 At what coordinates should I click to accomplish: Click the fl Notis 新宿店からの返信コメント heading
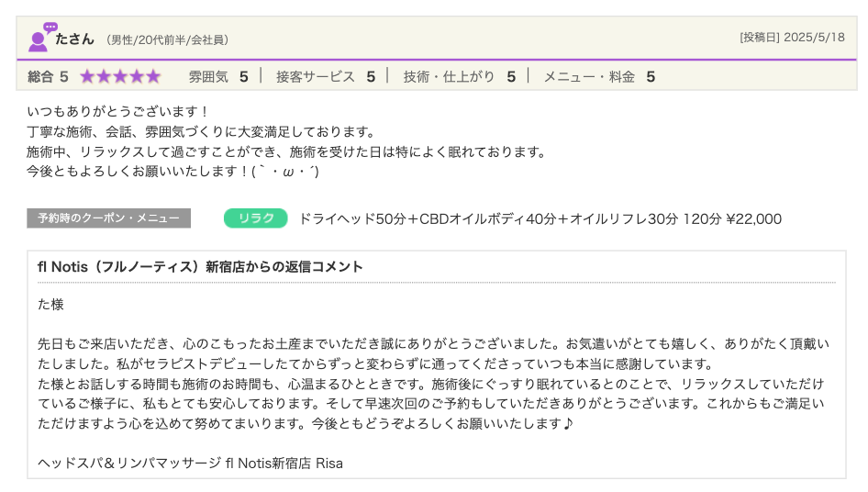200,267
